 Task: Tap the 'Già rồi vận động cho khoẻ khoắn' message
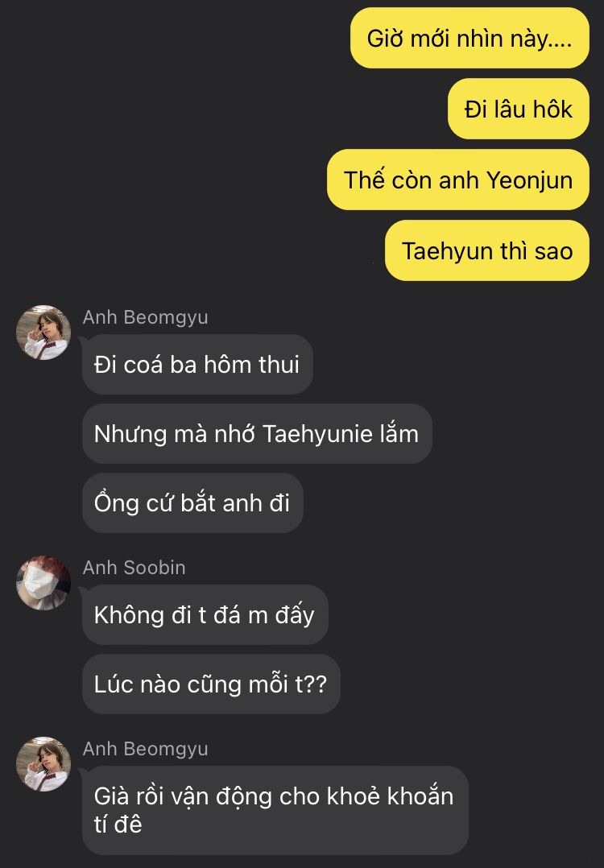pyautogui.click(x=275, y=810)
